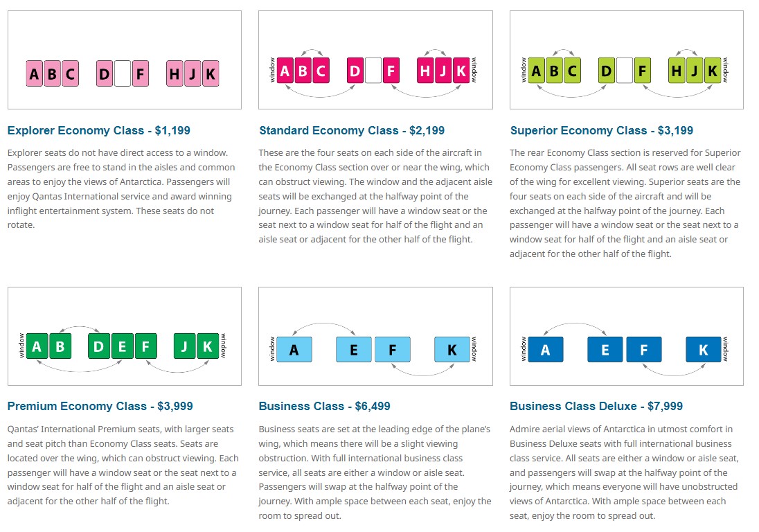The height and width of the screenshot is (532, 759).
Task: Select the Superior Economy Class - $3,199 title
Action: pyautogui.click(x=602, y=131)
